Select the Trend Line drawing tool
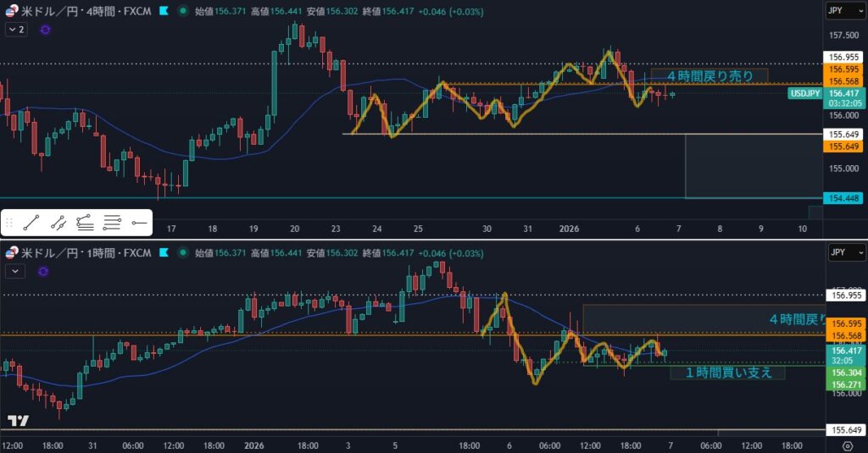 [31, 224]
